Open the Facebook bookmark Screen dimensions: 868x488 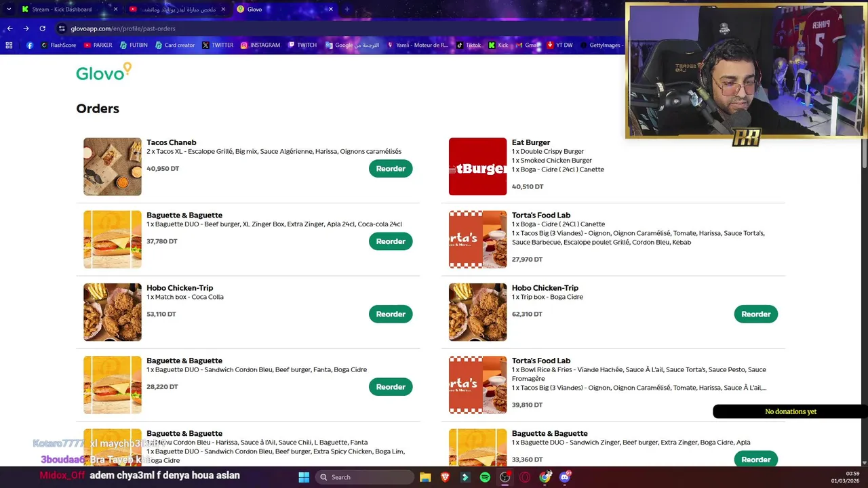pos(30,45)
